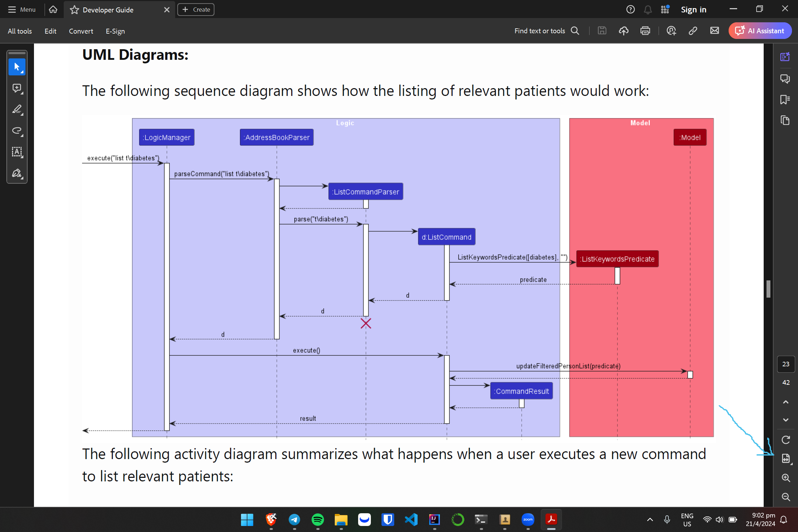Choose the add comment tool
This screenshot has width=798, height=532.
pos(17,88)
